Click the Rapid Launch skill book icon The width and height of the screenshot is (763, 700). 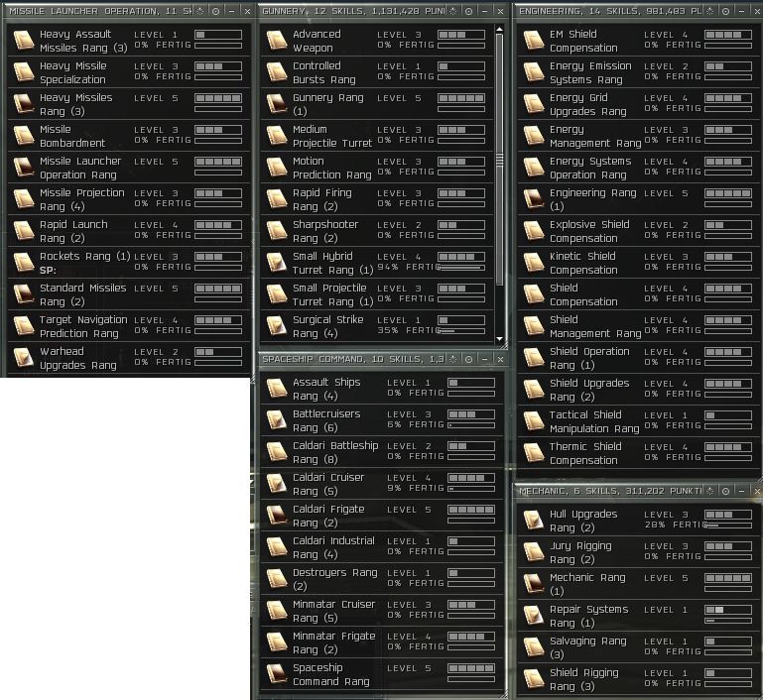pos(24,231)
